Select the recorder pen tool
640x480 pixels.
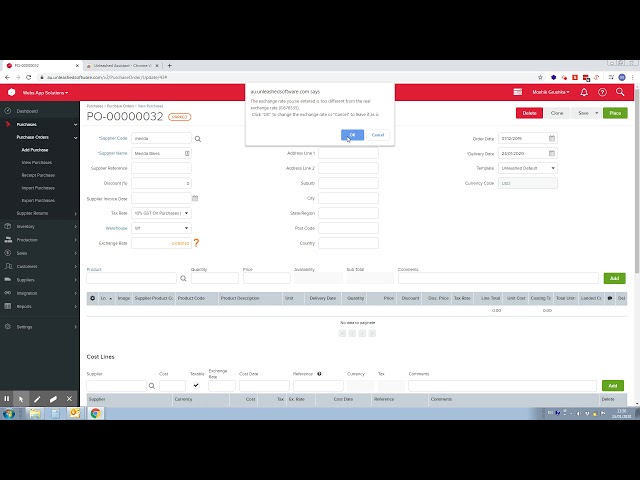pos(37,399)
